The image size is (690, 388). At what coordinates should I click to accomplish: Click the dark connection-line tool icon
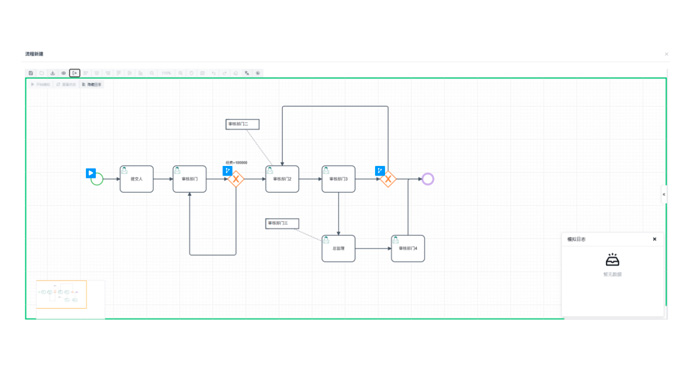click(247, 73)
